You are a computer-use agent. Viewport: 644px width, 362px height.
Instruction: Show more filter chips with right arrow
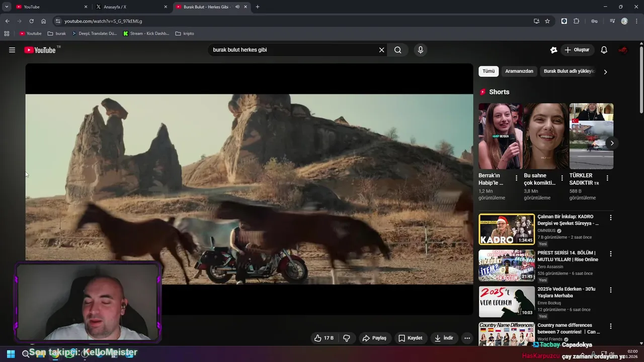(x=605, y=72)
